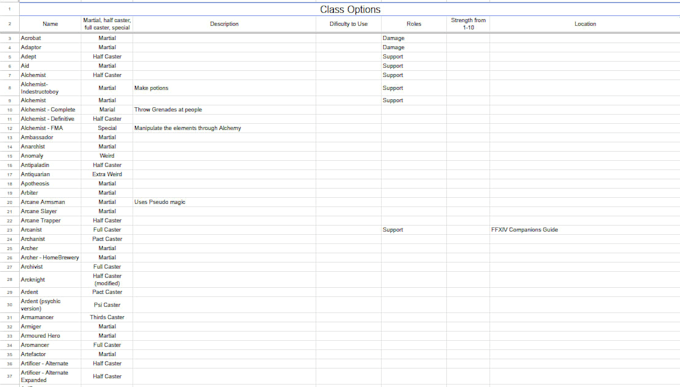Select the 'Damage' role cell in Adaptor row
Viewport: 680px width, 387px height.
click(414, 47)
